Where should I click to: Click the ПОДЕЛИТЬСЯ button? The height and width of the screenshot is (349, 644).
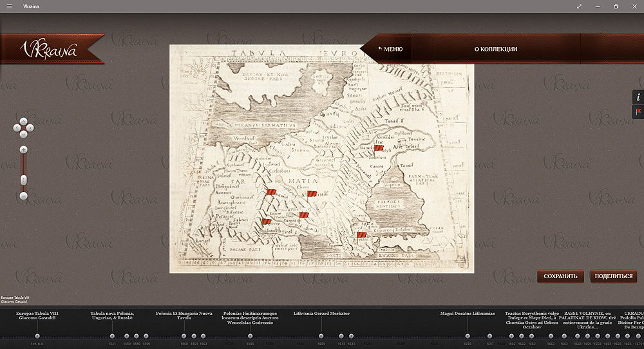pos(614,276)
